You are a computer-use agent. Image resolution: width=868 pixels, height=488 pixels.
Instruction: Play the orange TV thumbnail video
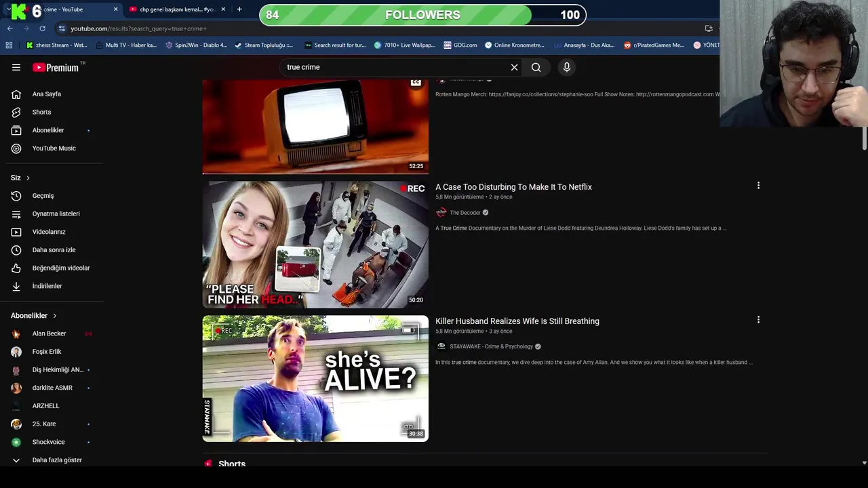315,126
